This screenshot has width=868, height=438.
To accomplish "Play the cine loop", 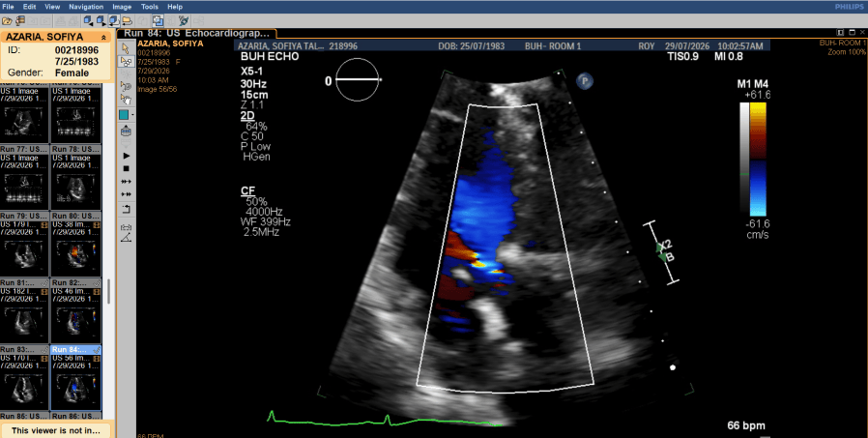I will pyautogui.click(x=127, y=156).
